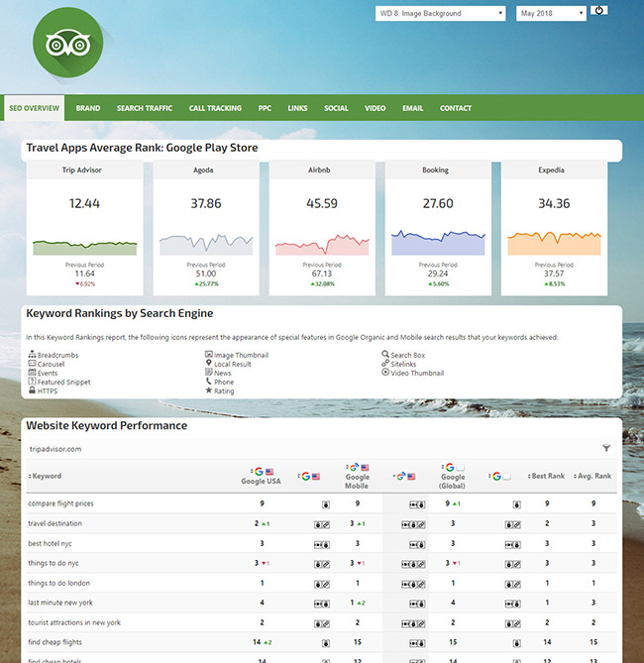Click tripadvisor.com site label
Viewport: 644px width, 663px height.
[54, 449]
